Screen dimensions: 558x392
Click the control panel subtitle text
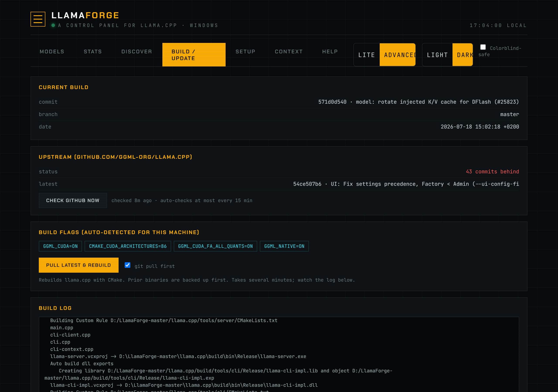point(138,25)
